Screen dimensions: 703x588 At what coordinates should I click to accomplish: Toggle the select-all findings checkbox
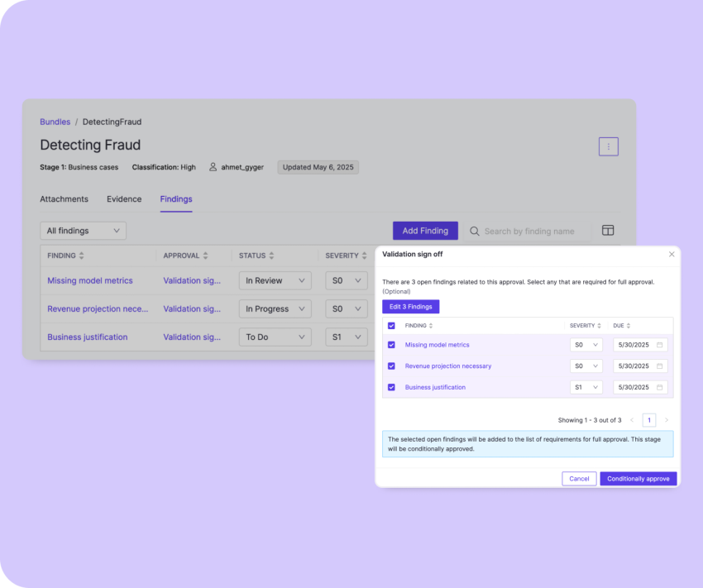[391, 326]
